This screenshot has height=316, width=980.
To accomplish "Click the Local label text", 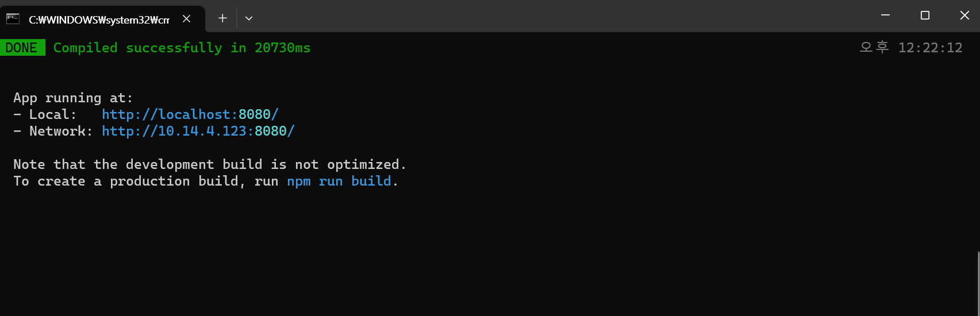I will 53,114.
